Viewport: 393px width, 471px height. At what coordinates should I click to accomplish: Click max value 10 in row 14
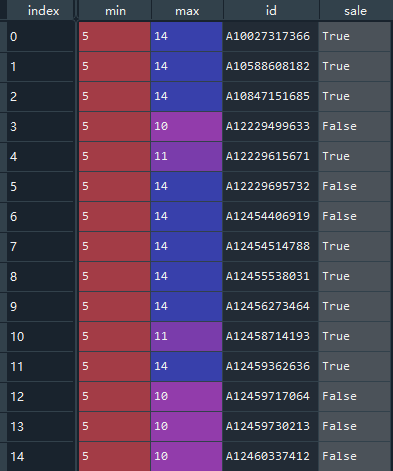(186, 456)
